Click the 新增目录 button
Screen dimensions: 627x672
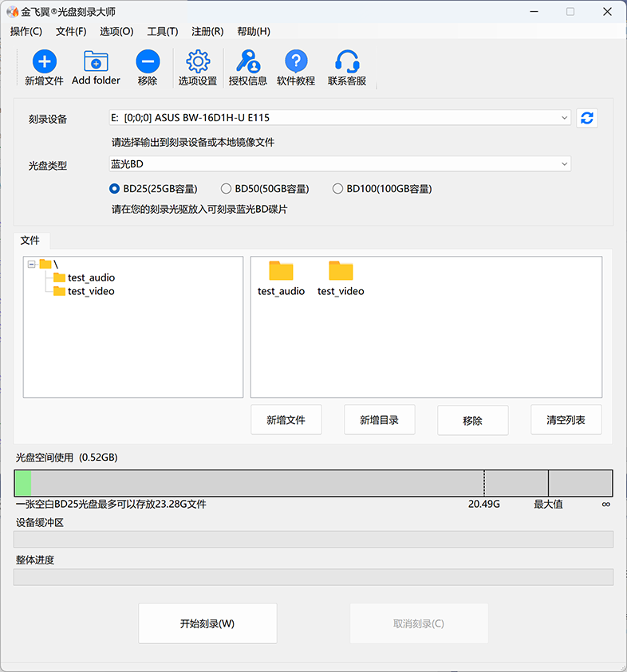coord(379,419)
